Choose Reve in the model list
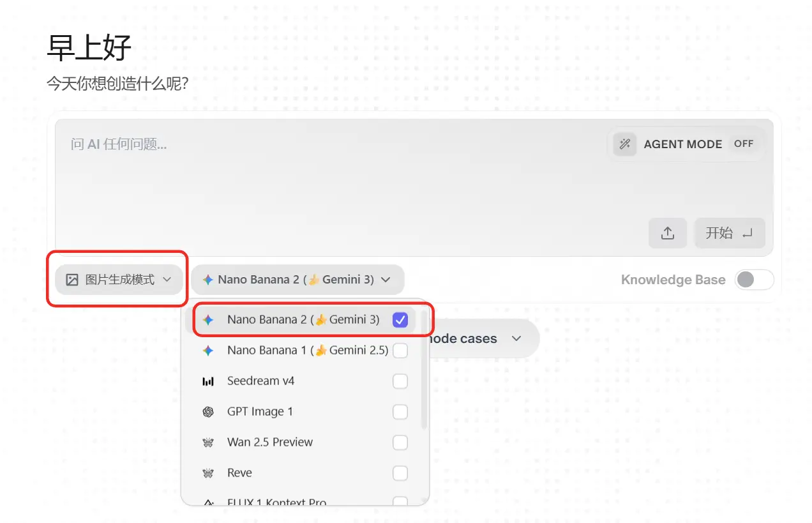 [240, 473]
